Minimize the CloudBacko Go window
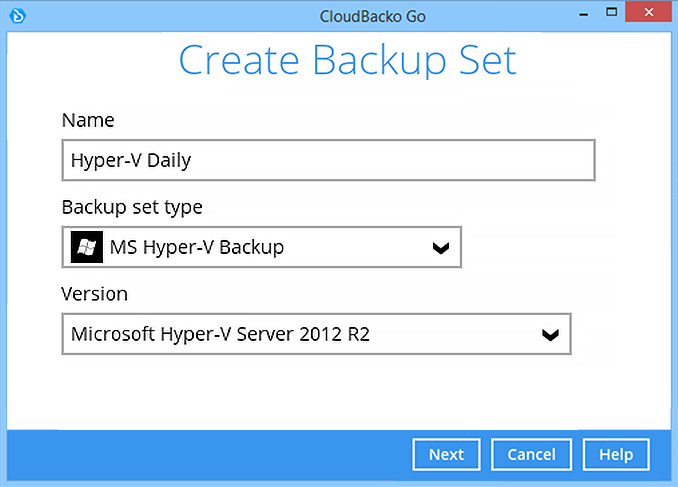This screenshot has height=487, width=678. tap(583, 14)
